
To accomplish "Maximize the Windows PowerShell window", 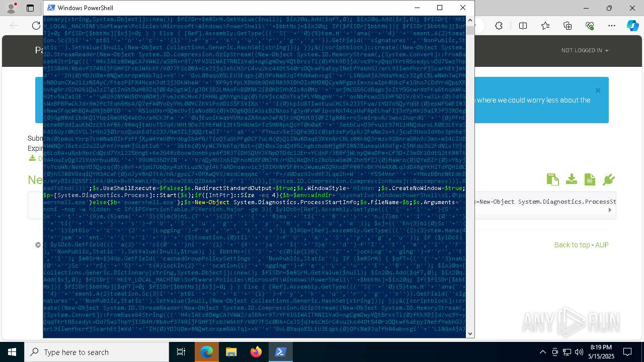I will click(440, 8).
